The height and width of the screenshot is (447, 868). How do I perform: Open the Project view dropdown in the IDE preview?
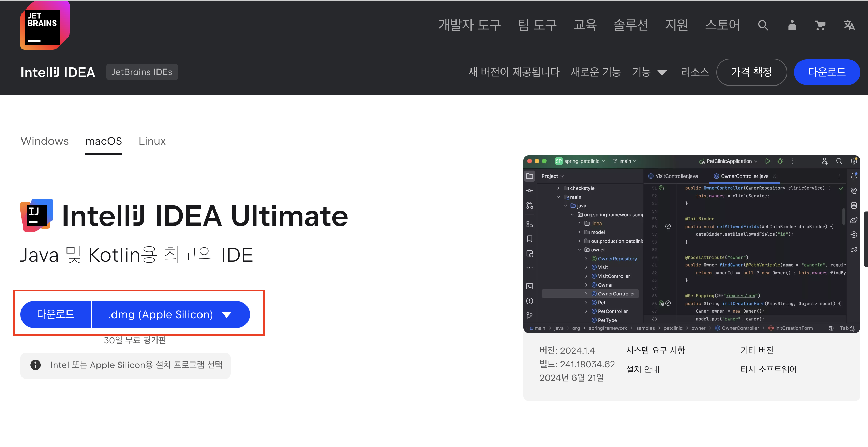pos(553,176)
